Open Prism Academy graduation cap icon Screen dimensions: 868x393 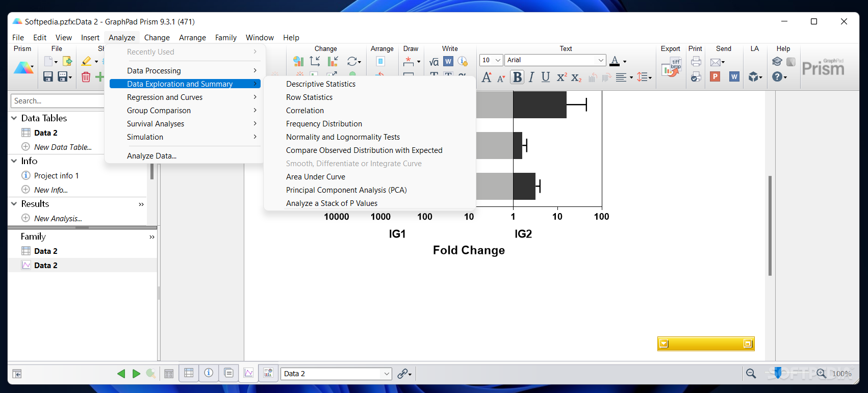pos(777,61)
